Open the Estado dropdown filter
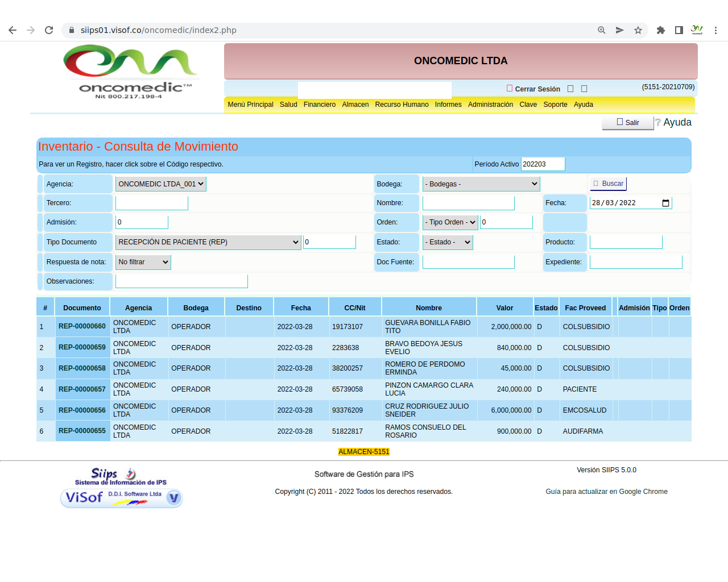 click(x=448, y=242)
